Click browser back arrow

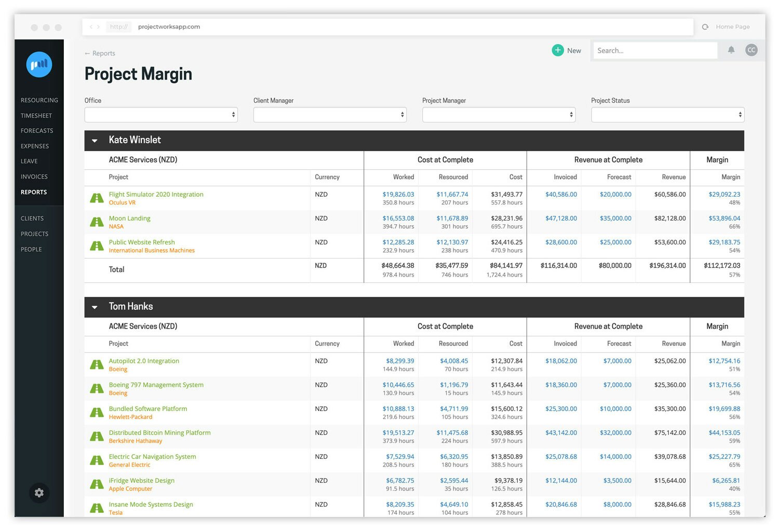[91, 27]
